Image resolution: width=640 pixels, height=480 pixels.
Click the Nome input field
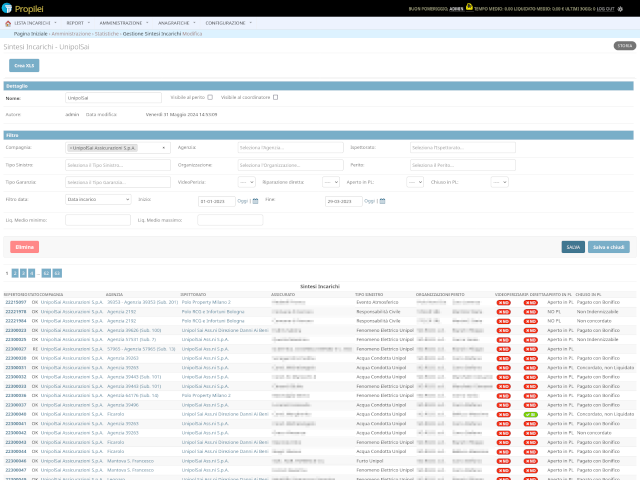coord(113,98)
